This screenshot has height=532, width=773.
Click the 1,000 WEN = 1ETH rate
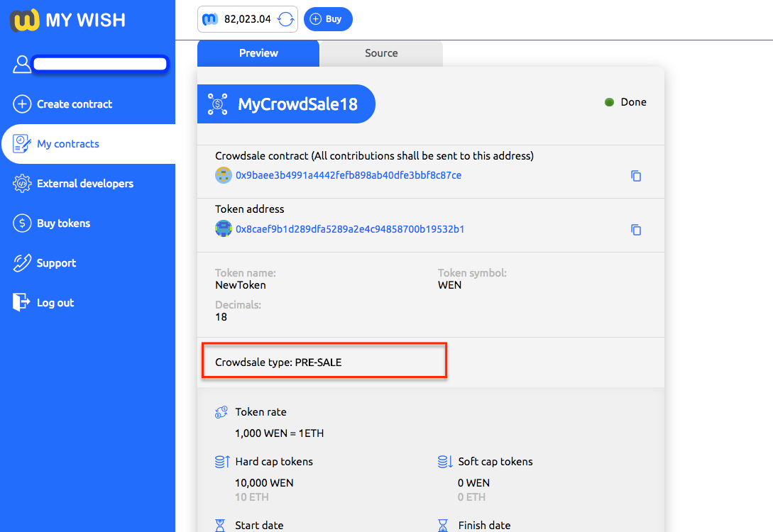point(280,433)
